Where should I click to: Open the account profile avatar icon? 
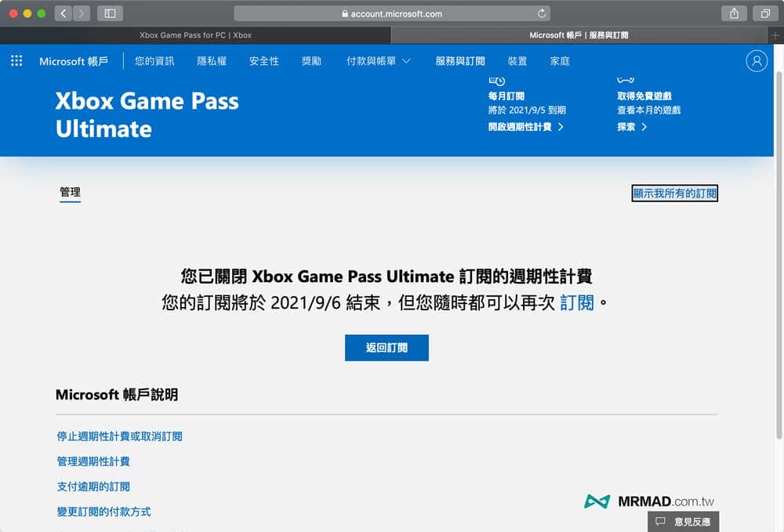click(757, 61)
